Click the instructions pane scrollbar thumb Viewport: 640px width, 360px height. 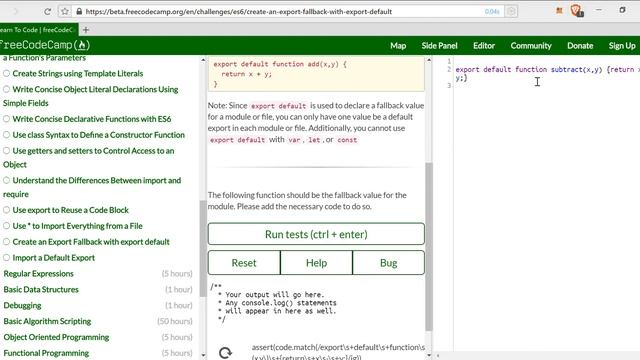coord(429,247)
